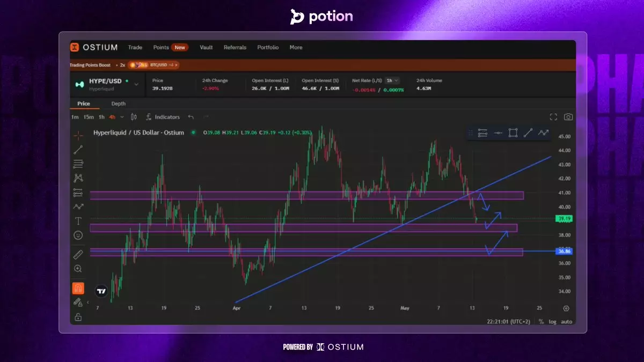
Task: Select the 1h timeframe
Action: click(101, 117)
